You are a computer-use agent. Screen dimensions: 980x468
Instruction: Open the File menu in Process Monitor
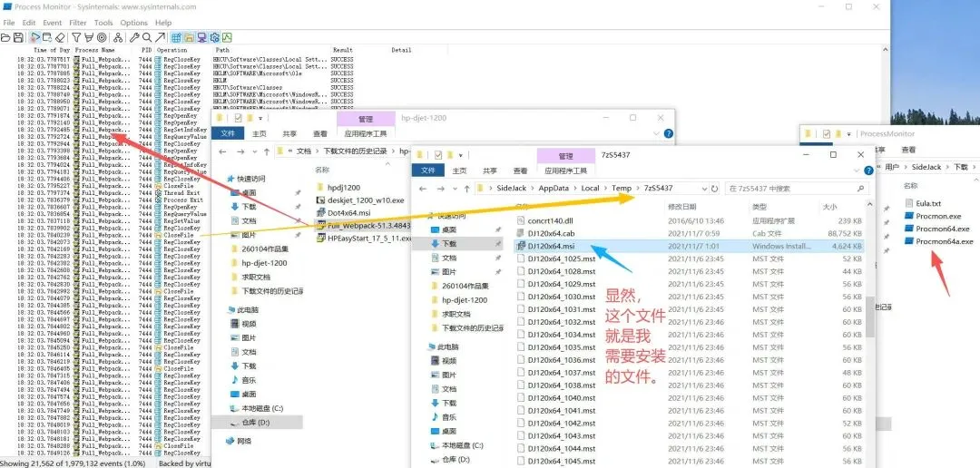(x=9, y=23)
